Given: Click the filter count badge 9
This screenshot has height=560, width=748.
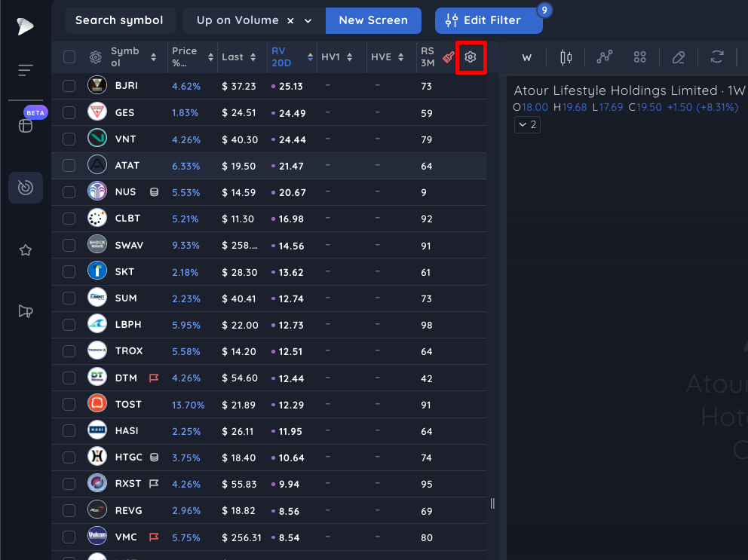Looking at the screenshot, I should (544, 10).
